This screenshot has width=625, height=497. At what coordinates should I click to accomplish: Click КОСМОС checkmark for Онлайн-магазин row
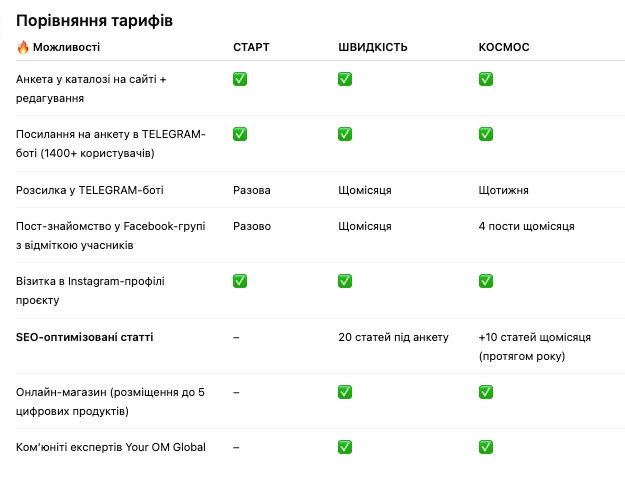point(486,392)
